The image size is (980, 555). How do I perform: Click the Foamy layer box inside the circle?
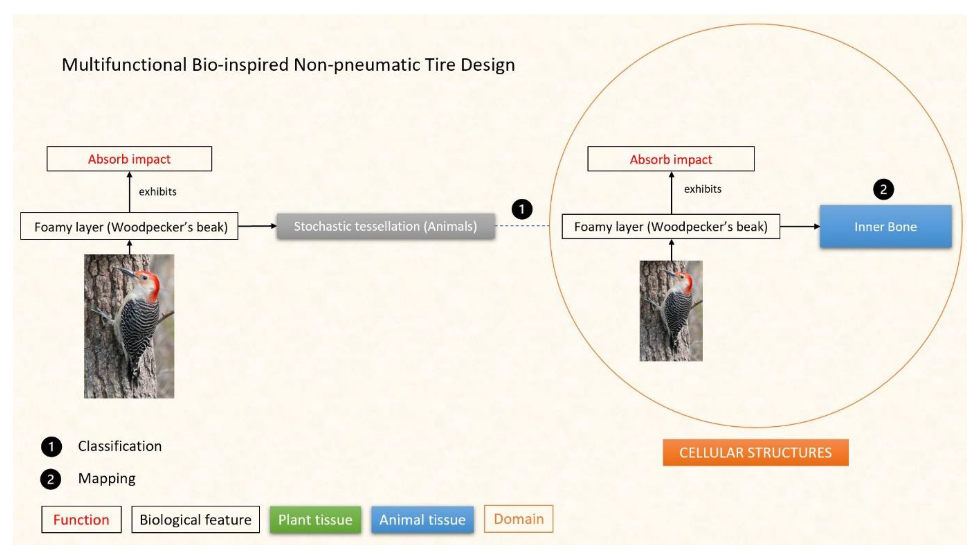671,227
